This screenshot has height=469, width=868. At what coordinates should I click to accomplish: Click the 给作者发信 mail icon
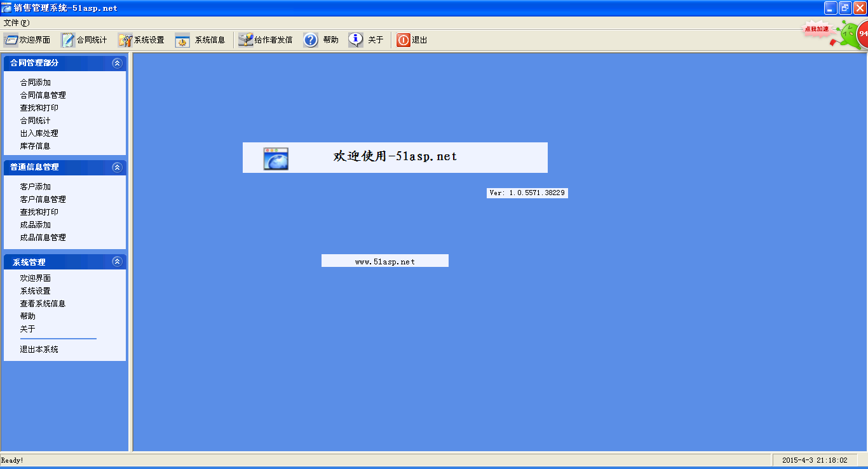pyautogui.click(x=245, y=40)
